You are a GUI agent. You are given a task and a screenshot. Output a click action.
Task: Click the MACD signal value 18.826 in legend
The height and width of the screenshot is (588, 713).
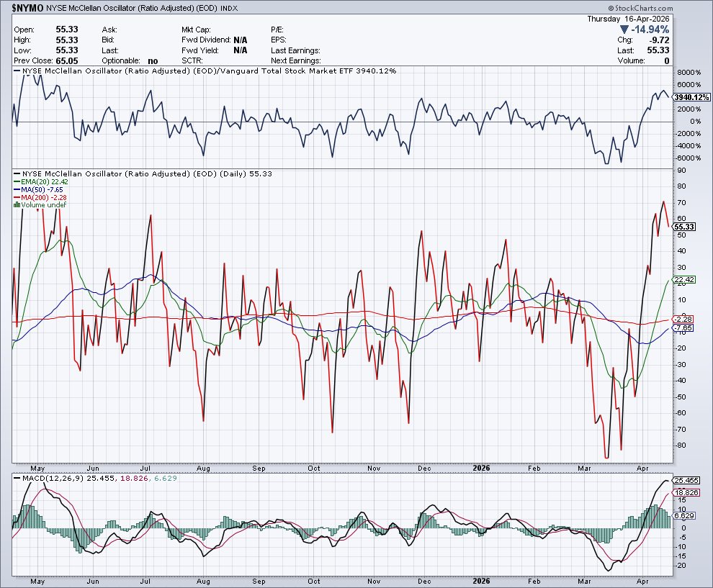[134, 478]
